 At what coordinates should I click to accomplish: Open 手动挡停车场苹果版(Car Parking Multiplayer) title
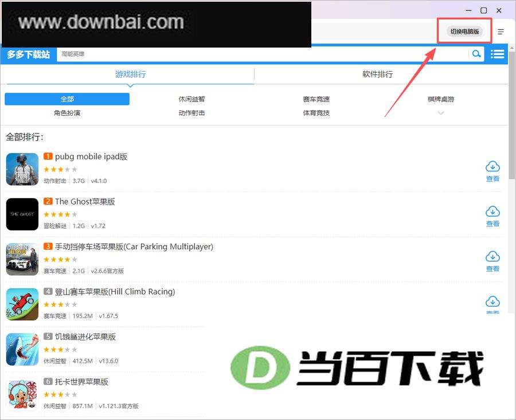134,247
